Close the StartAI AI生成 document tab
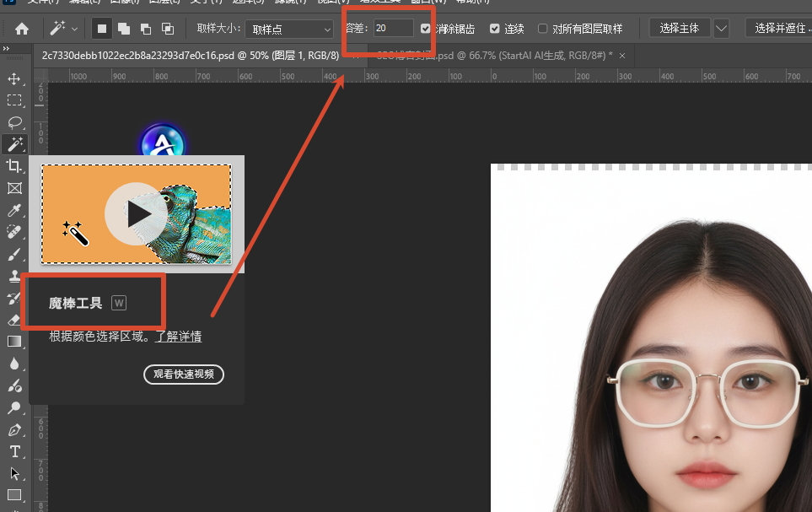Image resolution: width=812 pixels, height=512 pixels. pyautogui.click(x=622, y=56)
